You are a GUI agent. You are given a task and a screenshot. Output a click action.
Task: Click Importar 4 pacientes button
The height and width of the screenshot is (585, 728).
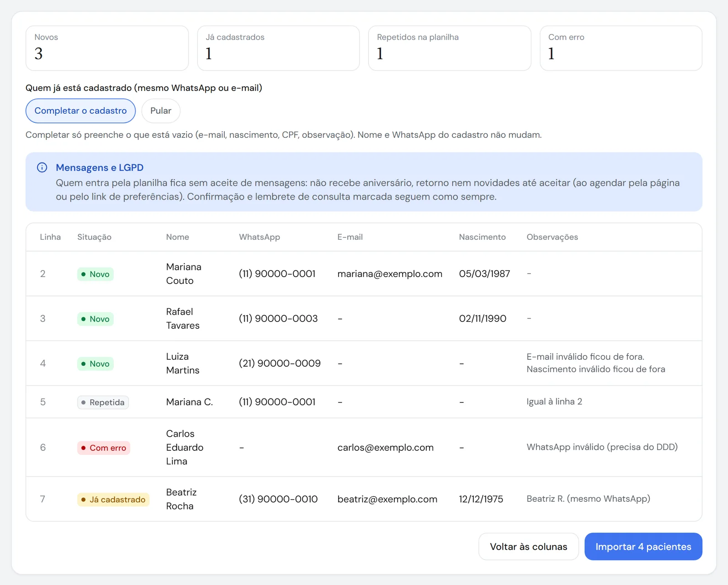coord(643,547)
